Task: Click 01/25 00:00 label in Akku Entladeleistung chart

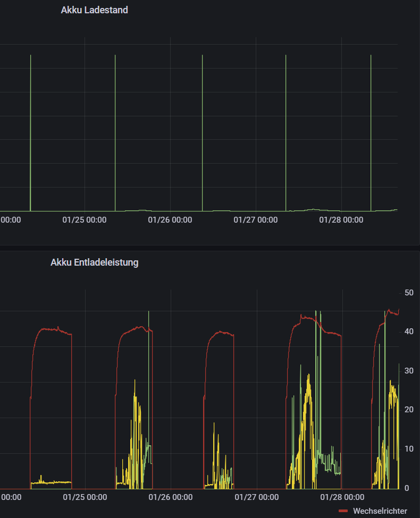Action: pos(85,497)
